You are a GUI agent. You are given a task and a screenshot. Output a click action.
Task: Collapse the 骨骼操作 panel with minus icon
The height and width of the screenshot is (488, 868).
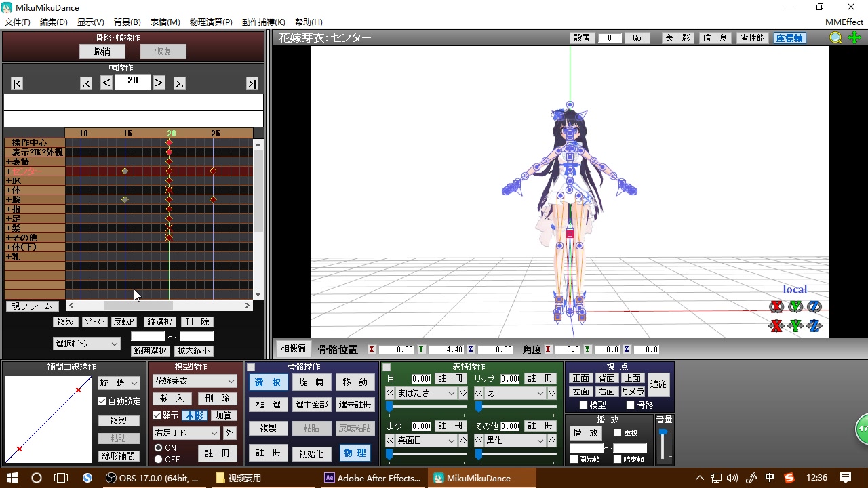coord(251,367)
